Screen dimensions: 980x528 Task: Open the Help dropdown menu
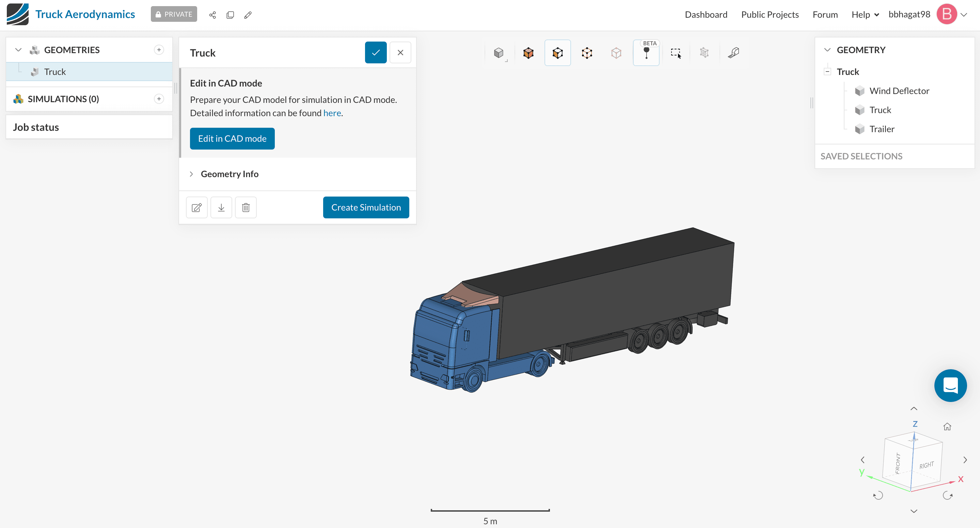865,14
